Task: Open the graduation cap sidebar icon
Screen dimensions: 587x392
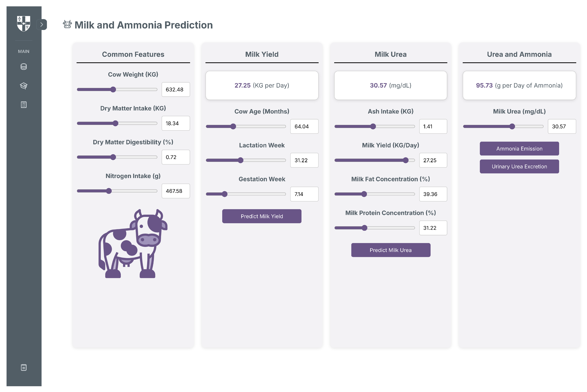Action: (23, 86)
